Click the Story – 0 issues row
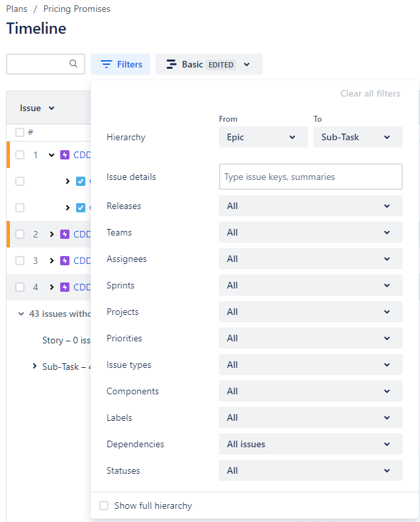The width and height of the screenshot is (420, 522). click(66, 340)
